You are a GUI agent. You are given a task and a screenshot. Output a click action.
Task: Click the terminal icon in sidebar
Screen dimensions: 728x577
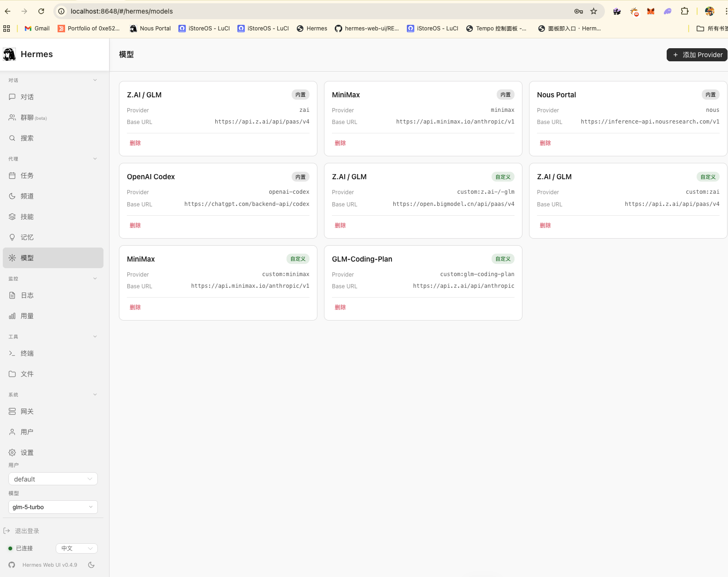[x=12, y=353]
